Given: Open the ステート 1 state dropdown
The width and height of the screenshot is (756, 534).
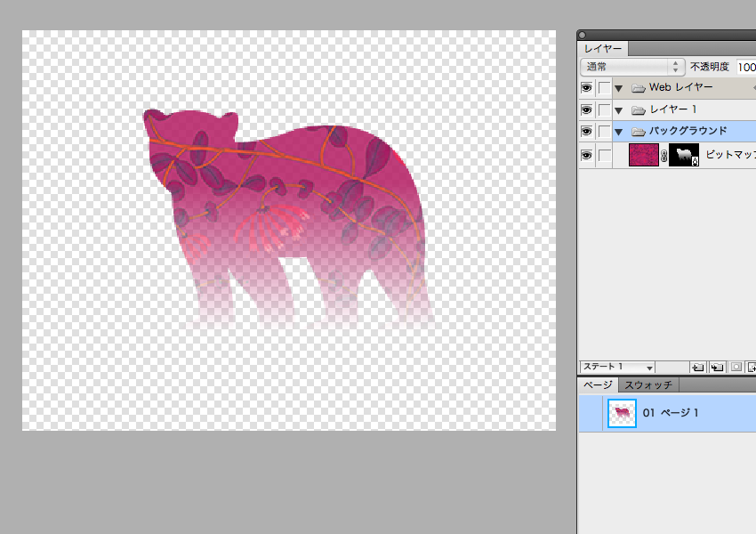Looking at the screenshot, I should [617, 367].
